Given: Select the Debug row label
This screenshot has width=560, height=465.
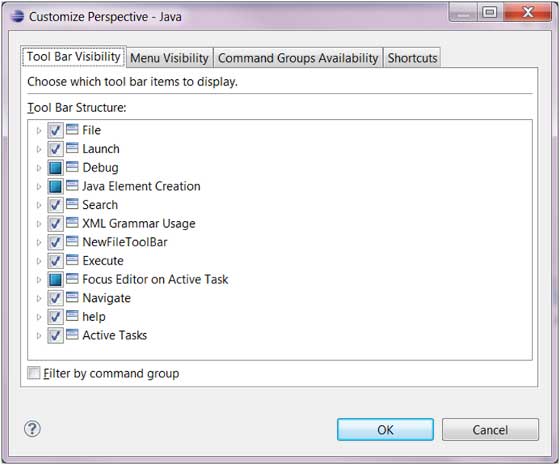Looking at the screenshot, I should (100, 168).
